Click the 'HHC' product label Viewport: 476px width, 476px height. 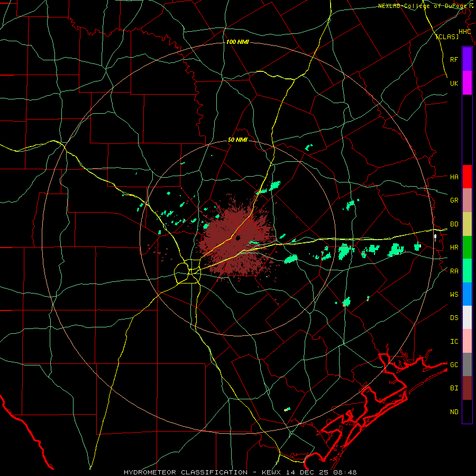464,32
